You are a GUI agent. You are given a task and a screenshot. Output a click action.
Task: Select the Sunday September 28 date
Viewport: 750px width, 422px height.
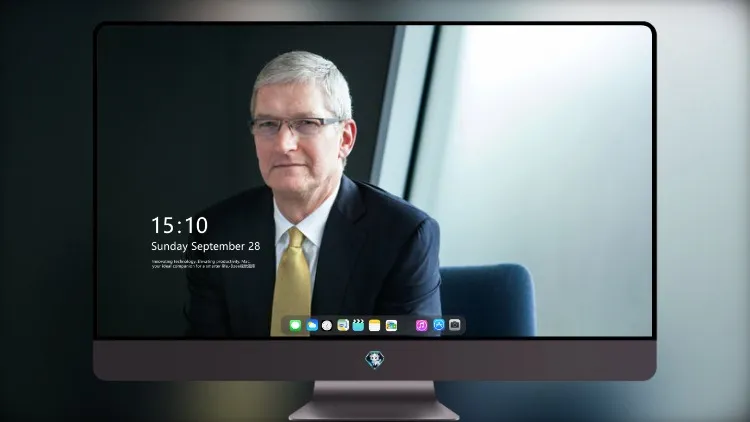click(206, 246)
